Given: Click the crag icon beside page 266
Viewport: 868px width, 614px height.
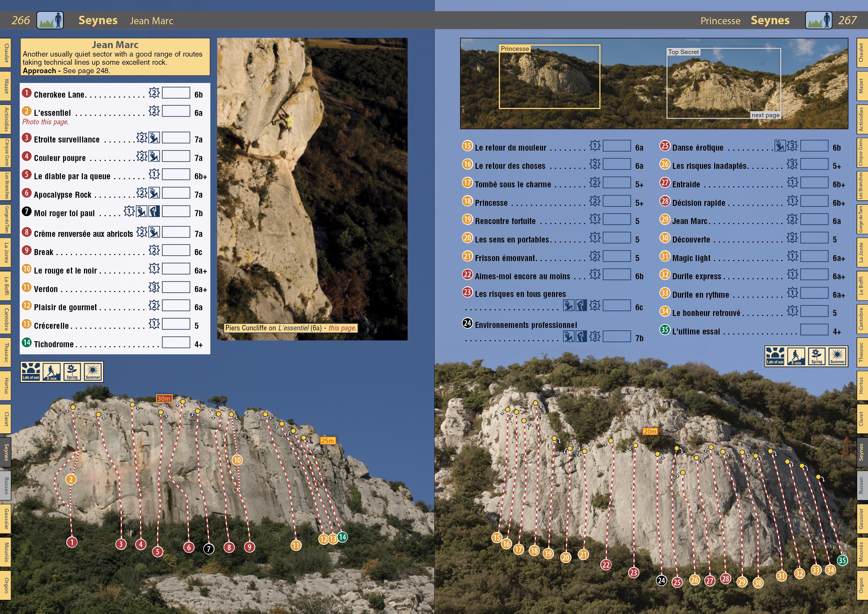Looking at the screenshot, I should pos(50,20).
